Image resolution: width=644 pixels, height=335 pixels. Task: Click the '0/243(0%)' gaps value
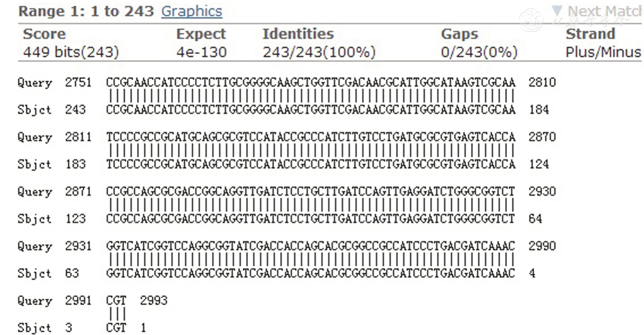pos(479,52)
